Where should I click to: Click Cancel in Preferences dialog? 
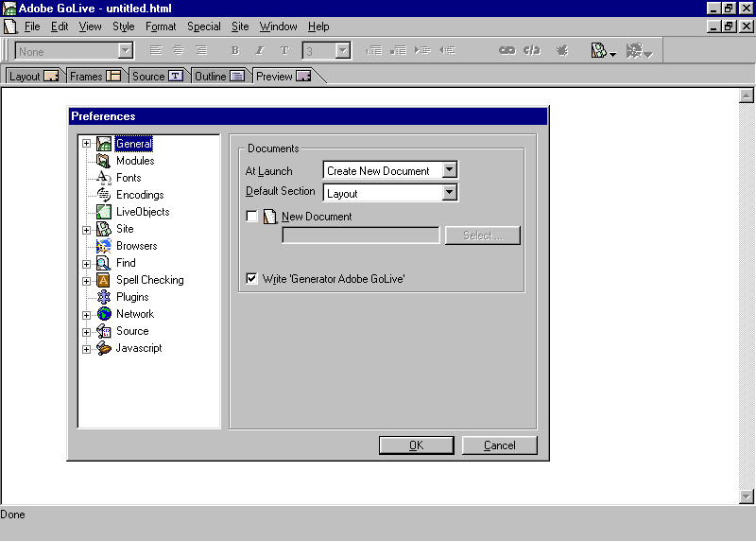point(500,445)
